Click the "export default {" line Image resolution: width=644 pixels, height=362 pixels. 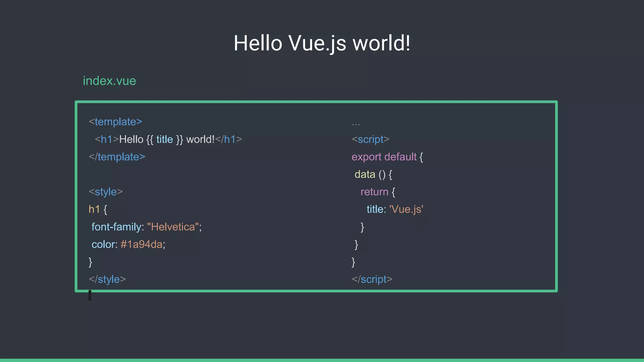point(387,156)
